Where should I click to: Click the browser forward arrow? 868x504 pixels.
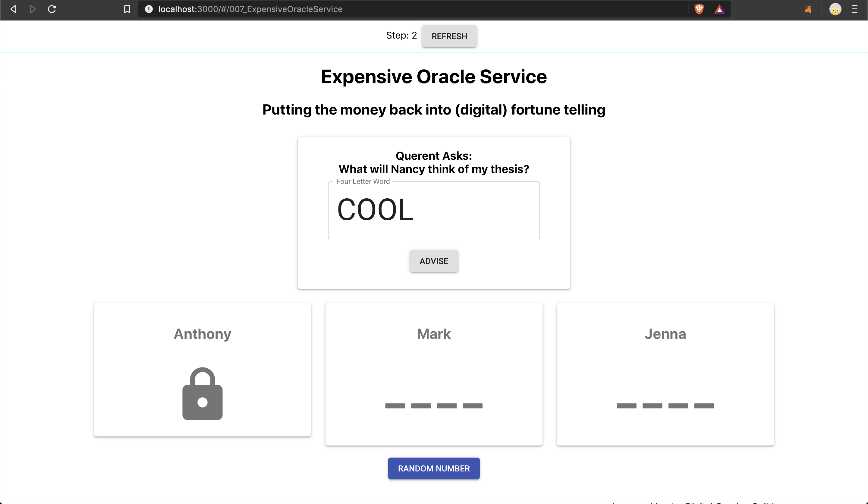(32, 9)
